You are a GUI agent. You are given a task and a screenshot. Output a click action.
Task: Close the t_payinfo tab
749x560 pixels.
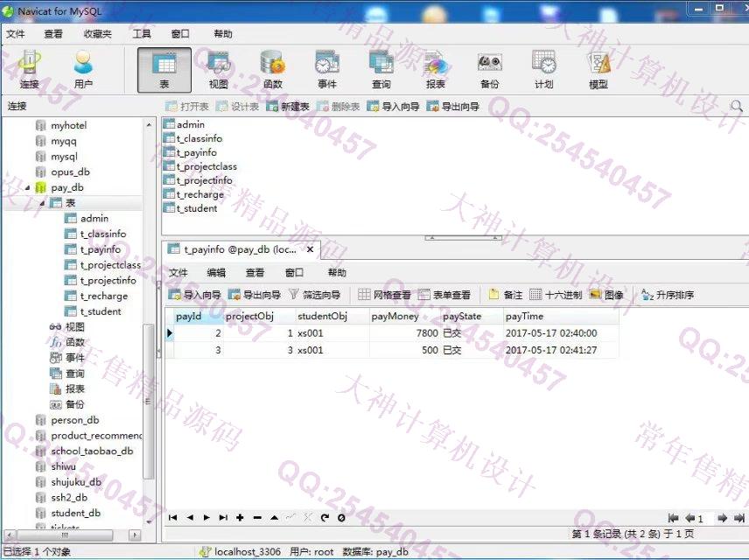pyautogui.click(x=310, y=249)
